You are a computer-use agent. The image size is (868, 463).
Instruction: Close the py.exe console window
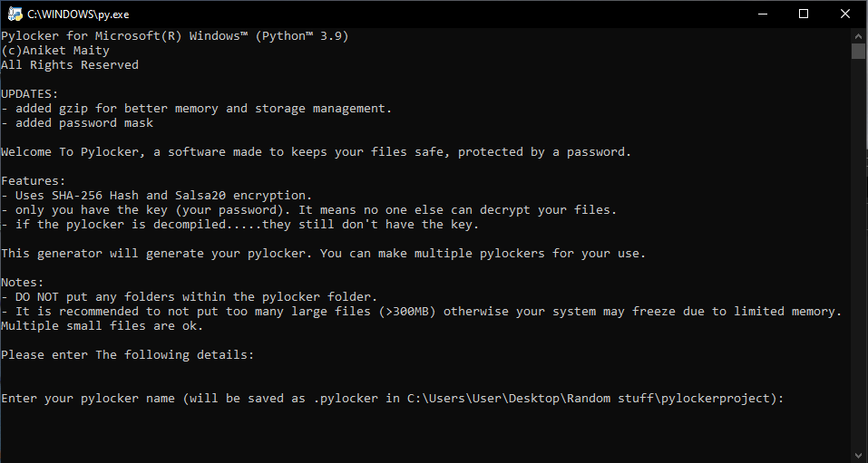(845, 14)
